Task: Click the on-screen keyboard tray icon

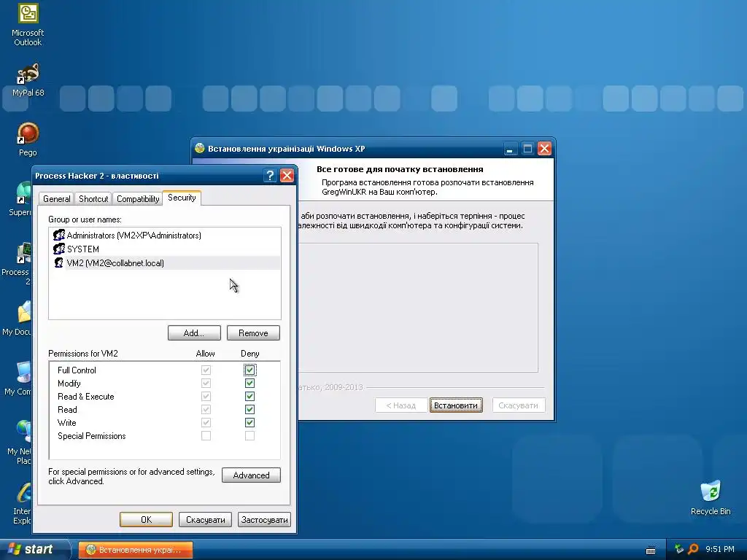Action: pos(651,550)
